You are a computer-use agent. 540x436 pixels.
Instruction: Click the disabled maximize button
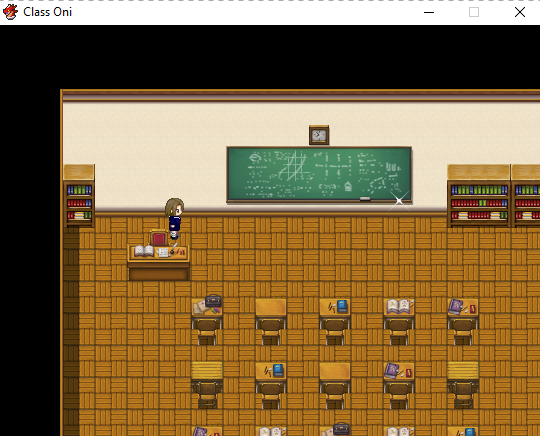[474, 12]
